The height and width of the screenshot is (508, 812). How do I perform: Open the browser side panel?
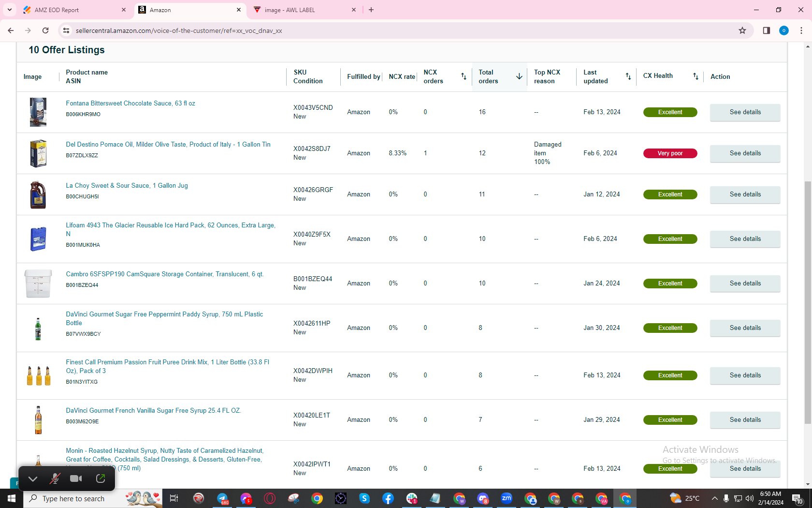767,30
